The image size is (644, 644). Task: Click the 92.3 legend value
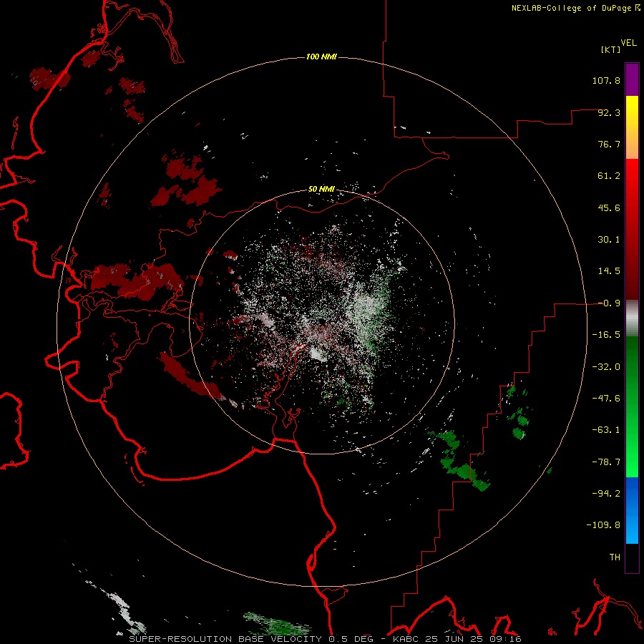click(609, 112)
